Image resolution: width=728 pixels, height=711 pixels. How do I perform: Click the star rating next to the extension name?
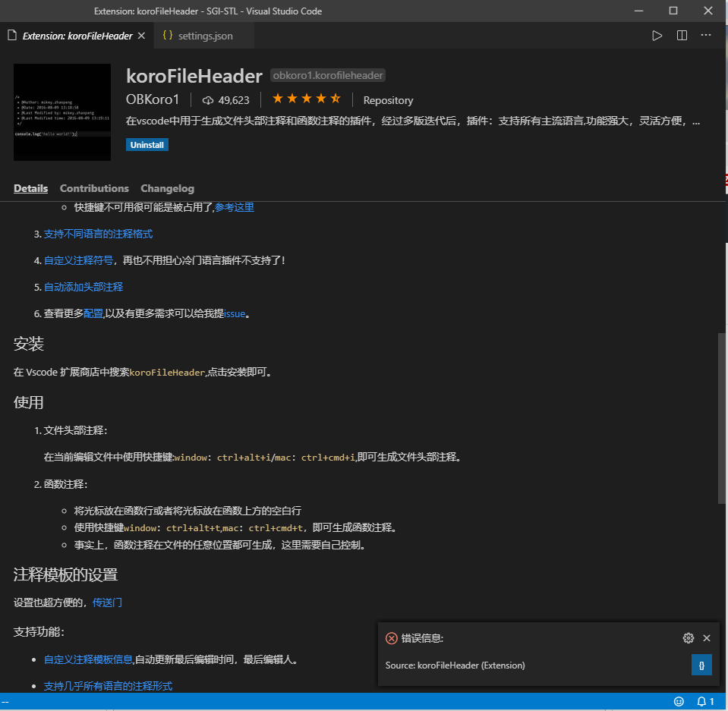point(306,99)
